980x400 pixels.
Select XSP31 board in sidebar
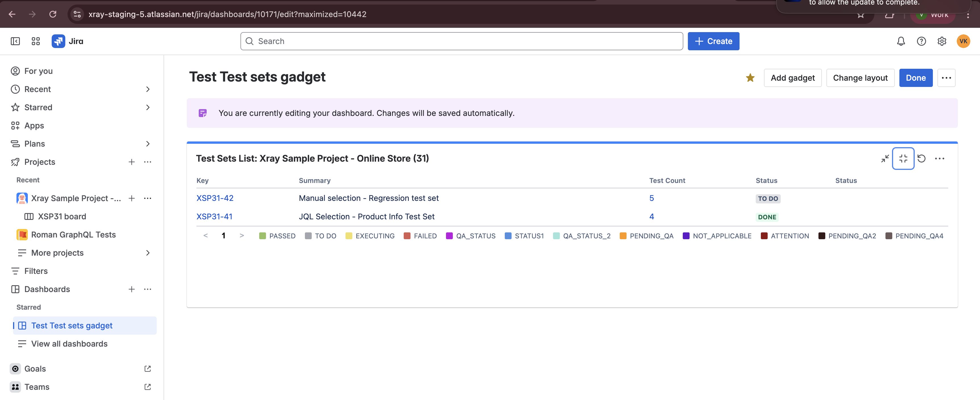click(x=62, y=216)
